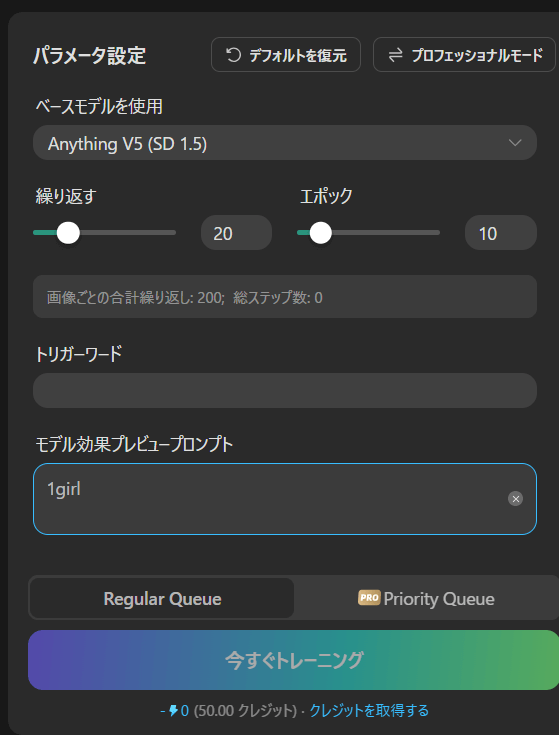The height and width of the screenshot is (735, 559).
Task: Open the Anything V5 (SD 1.5) base model dropdown
Action: 285,143
